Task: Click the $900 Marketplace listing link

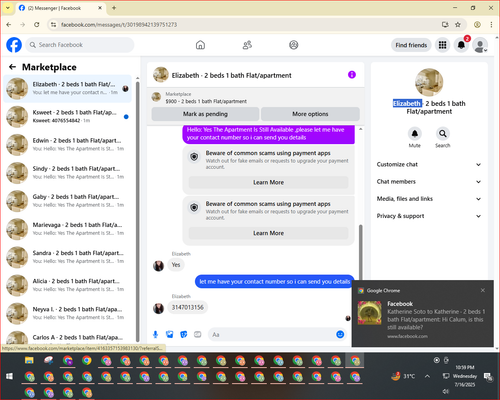Action: tap(206, 101)
